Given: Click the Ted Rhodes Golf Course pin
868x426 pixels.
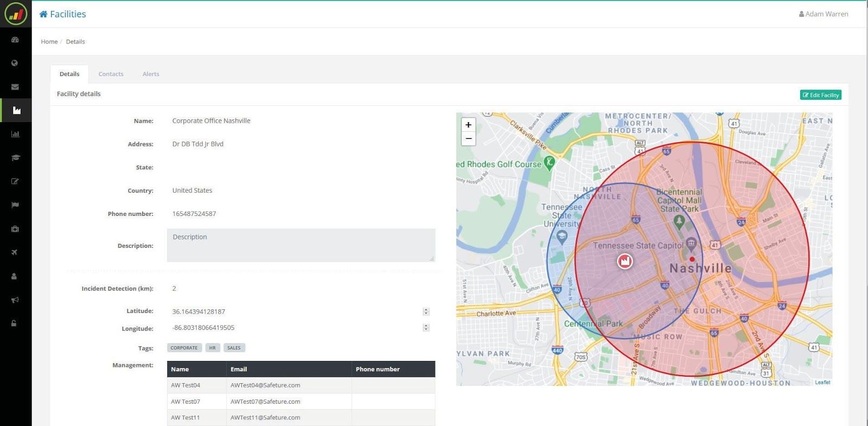Looking at the screenshot, I should click(549, 163).
